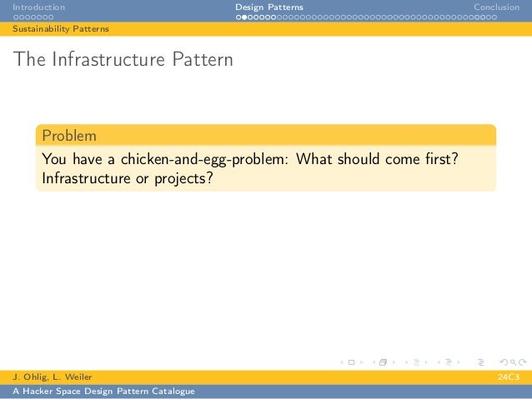
Task: Select the filled current-slide dot
Action: tap(244, 17)
